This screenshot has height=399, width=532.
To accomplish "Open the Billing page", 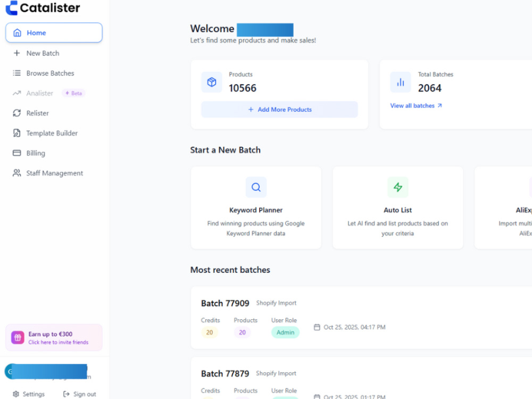I will coord(36,153).
